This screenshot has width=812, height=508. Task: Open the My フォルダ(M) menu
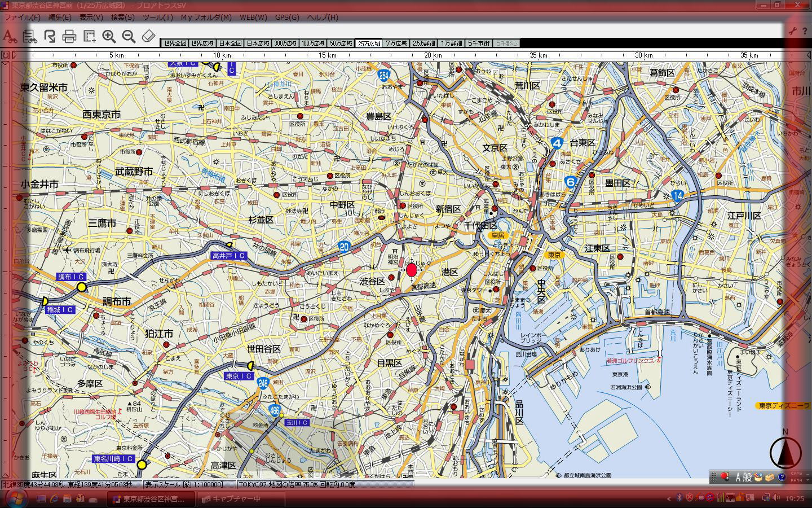[206, 17]
